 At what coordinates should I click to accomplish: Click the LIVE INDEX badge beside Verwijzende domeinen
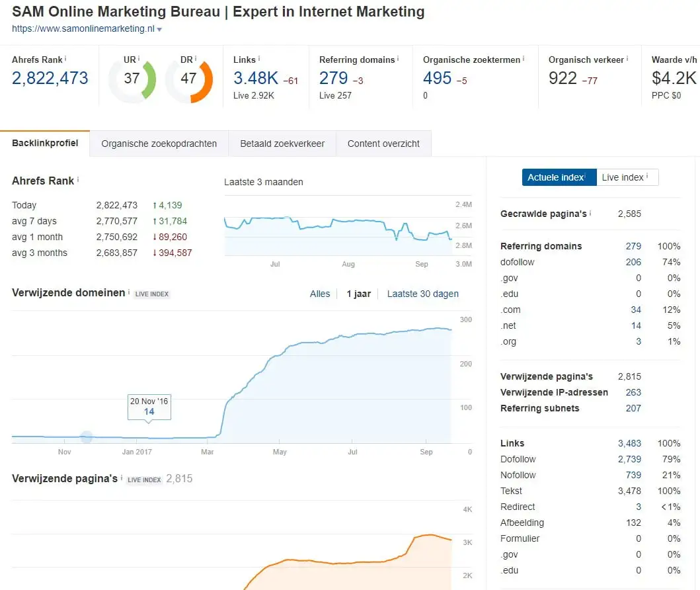click(152, 294)
